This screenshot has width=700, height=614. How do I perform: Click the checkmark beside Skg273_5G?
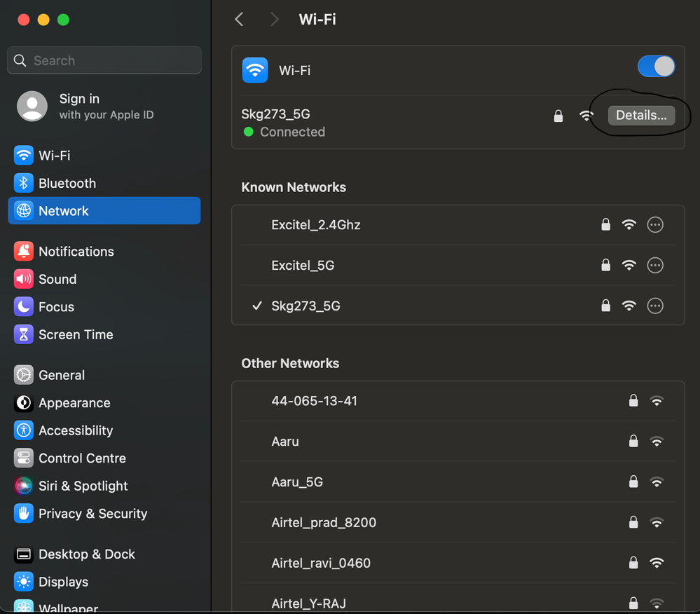(257, 306)
